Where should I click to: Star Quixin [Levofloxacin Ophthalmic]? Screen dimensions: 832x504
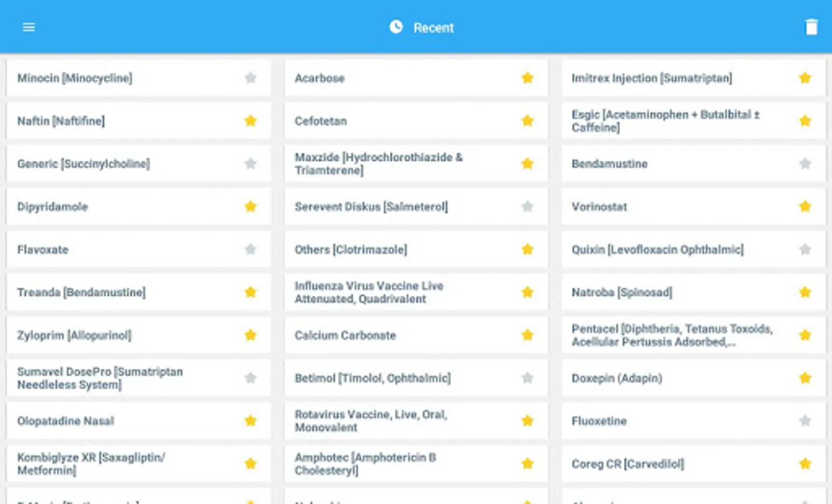tap(805, 249)
